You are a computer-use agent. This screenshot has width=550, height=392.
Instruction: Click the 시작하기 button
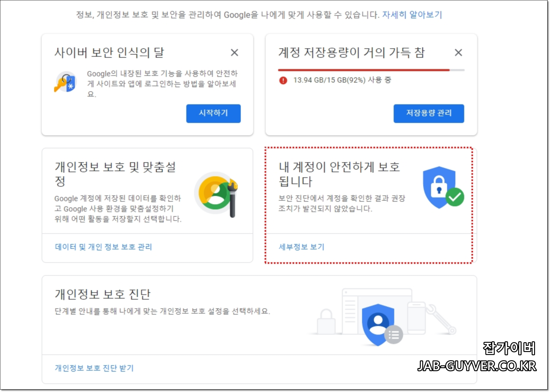coord(213,113)
